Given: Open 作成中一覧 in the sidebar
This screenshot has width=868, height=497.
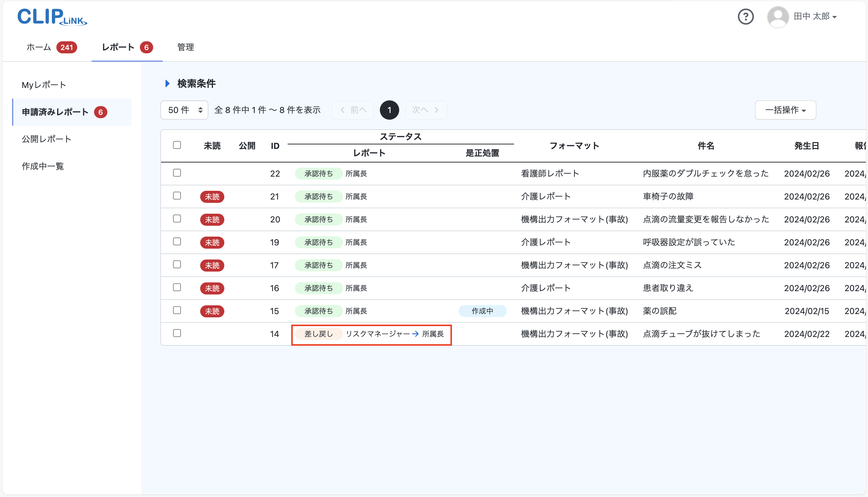Looking at the screenshot, I should pyautogui.click(x=43, y=166).
